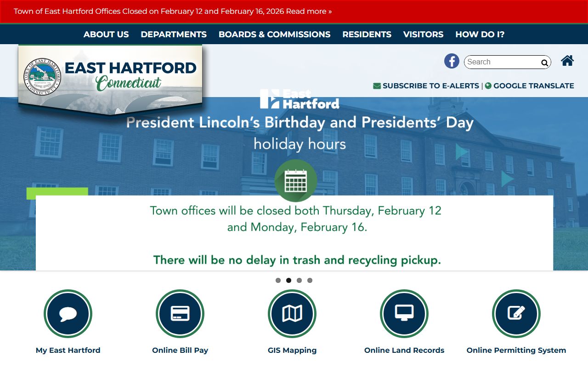Open the About Us menu
Image resolution: width=588 pixels, height=368 pixels.
pyautogui.click(x=106, y=34)
